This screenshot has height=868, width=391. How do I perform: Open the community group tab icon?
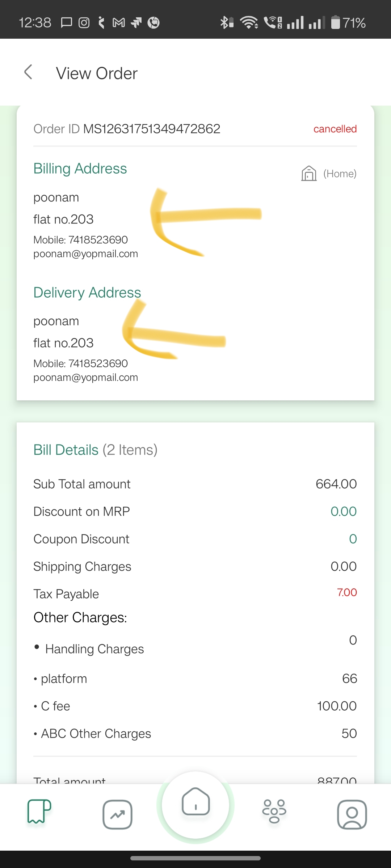[x=274, y=811]
